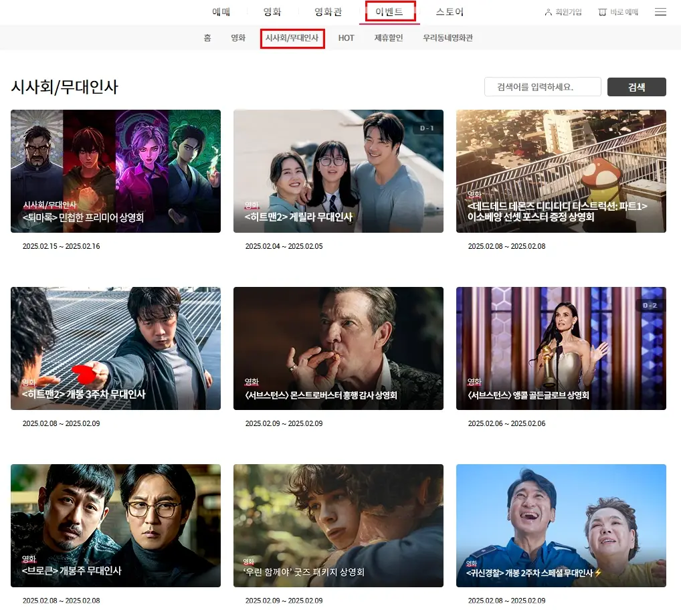681x616 pixels.
Task: Click the date text 2025.02.04 ~ 2025.02.05
Action: click(x=284, y=246)
